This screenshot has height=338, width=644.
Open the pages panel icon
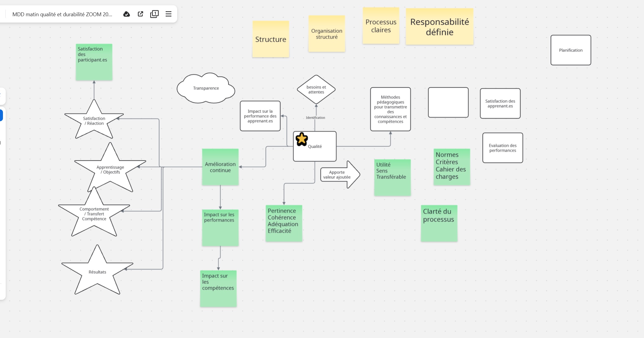tap(154, 14)
